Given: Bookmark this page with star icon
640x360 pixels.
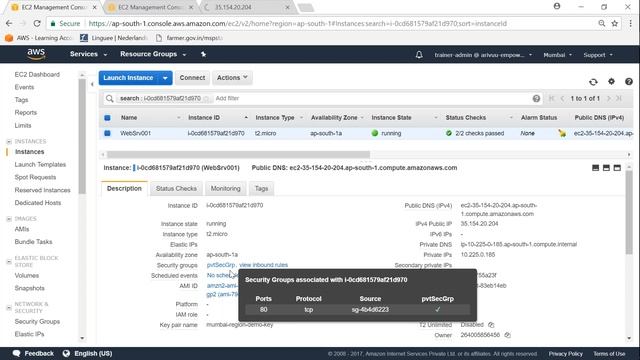Looking at the screenshot, I should tap(615, 24).
